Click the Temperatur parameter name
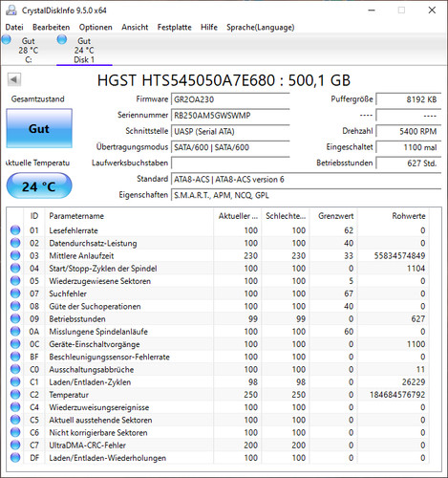This screenshot has width=448, height=478. [69, 395]
